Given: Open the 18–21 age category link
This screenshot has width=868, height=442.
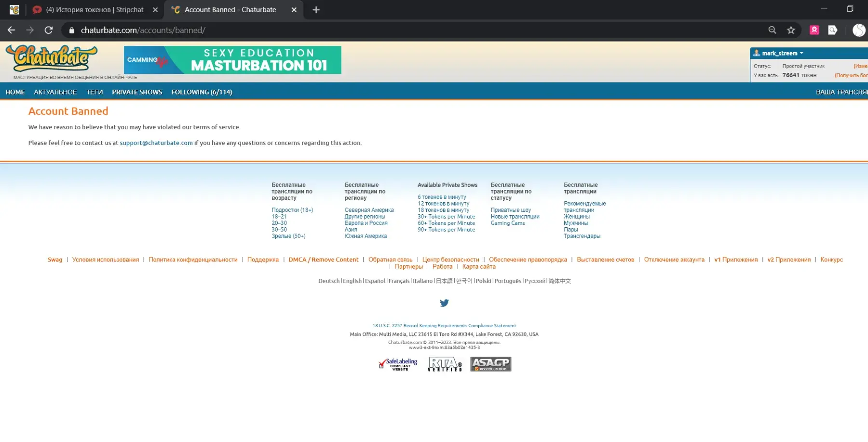Looking at the screenshot, I should click(x=279, y=217).
